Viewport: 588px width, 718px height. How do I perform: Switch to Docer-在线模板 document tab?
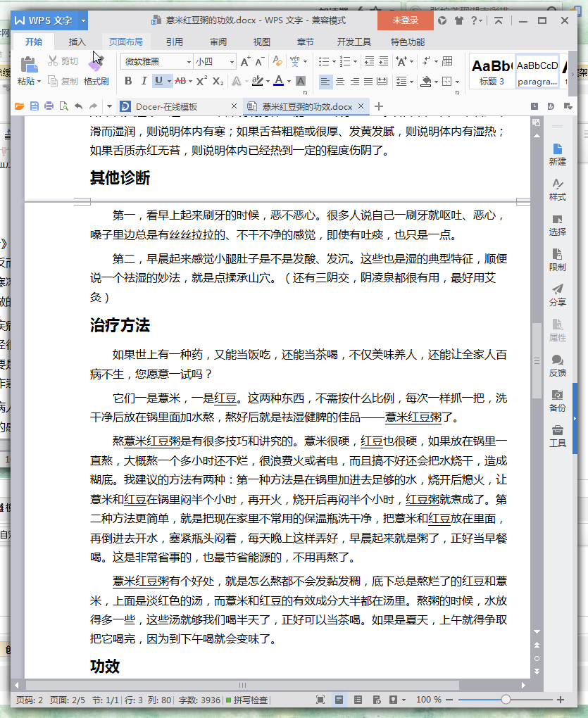point(166,107)
